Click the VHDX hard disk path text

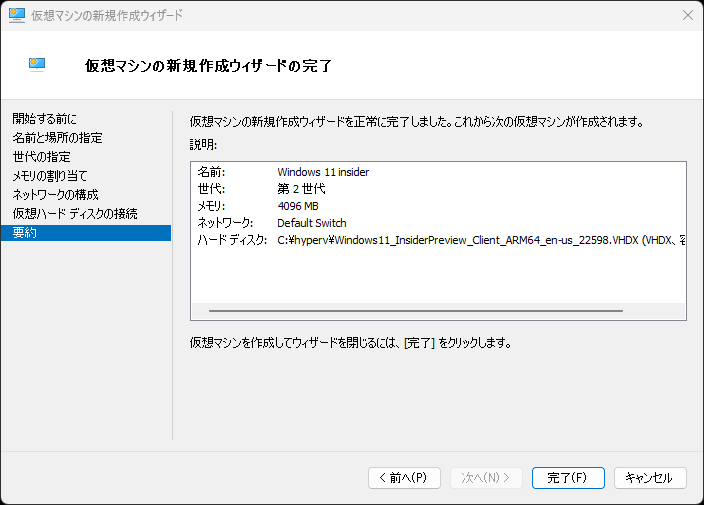(481, 240)
